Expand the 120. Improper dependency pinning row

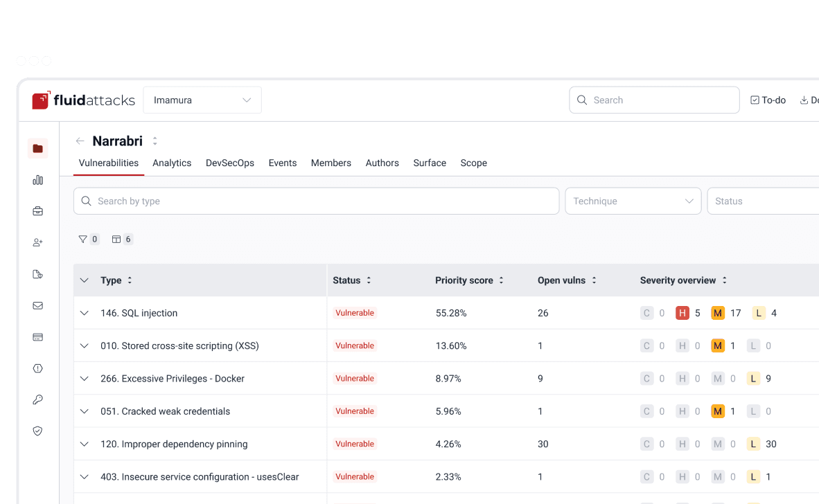[x=84, y=444]
